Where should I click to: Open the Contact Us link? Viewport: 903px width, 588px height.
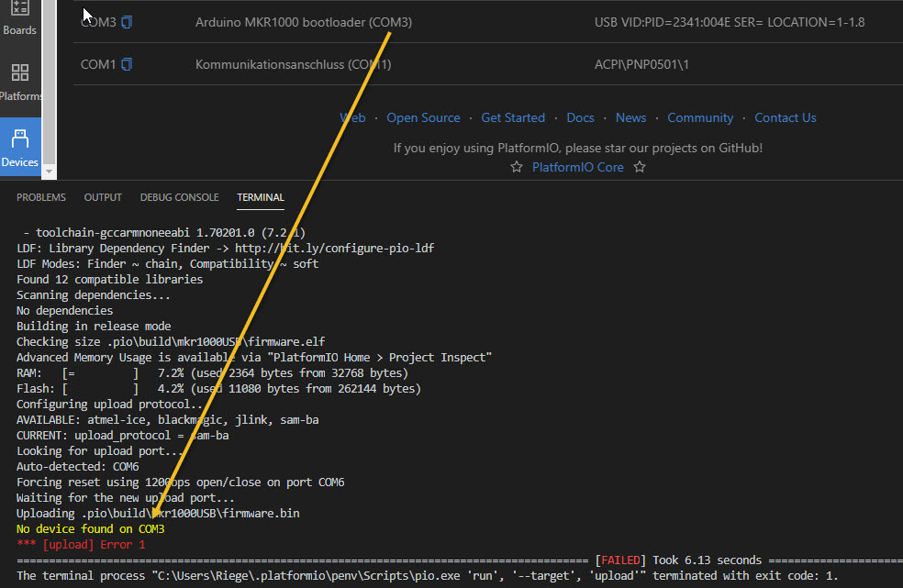tap(785, 117)
